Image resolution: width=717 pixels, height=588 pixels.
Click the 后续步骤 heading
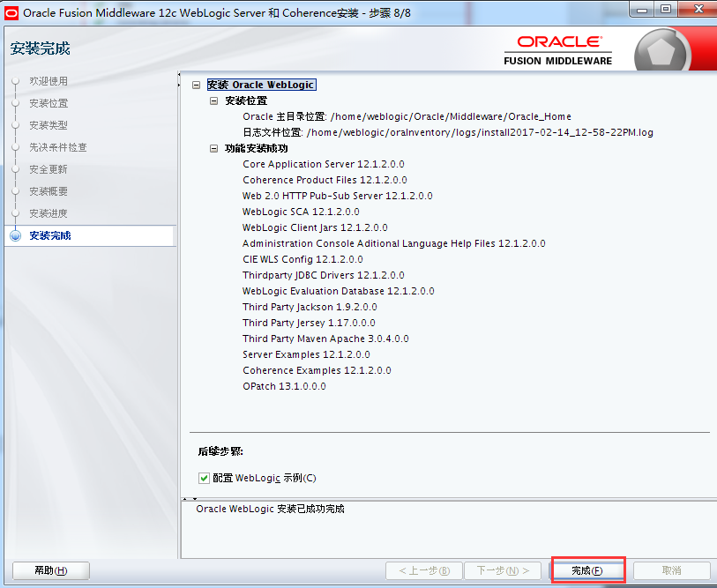(x=220, y=451)
